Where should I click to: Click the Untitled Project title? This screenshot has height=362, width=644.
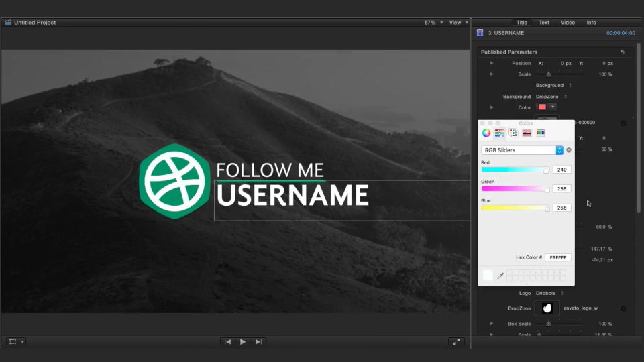click(x=35, y=23)
